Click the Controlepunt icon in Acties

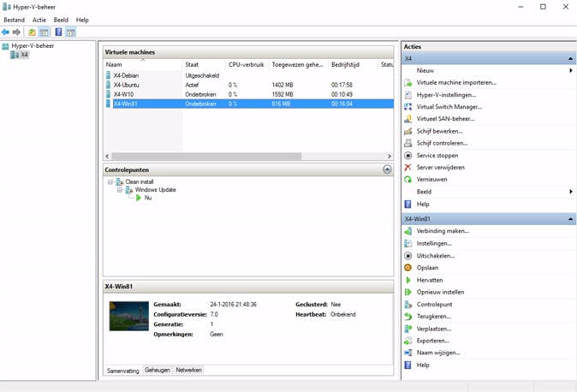pos(407,305)
